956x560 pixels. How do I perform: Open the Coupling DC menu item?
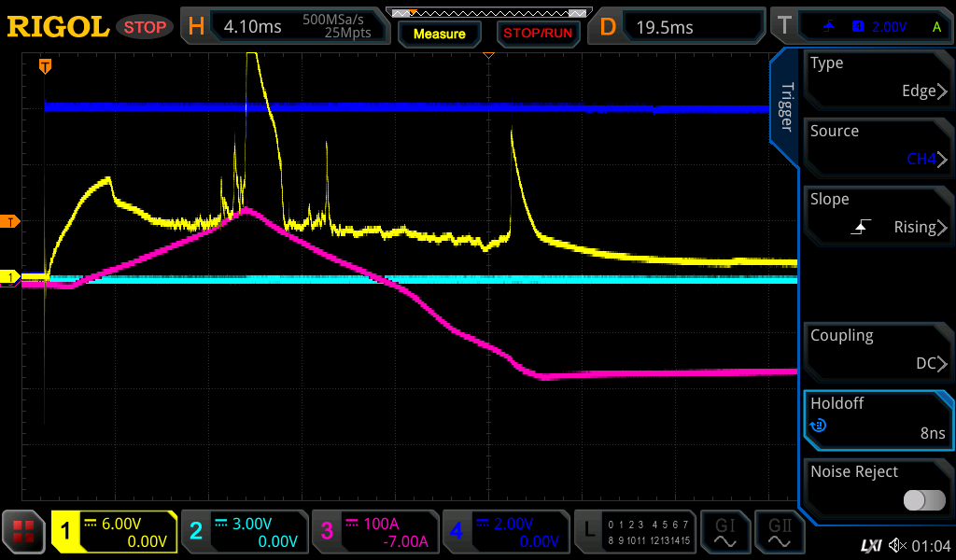pos(878,350)
